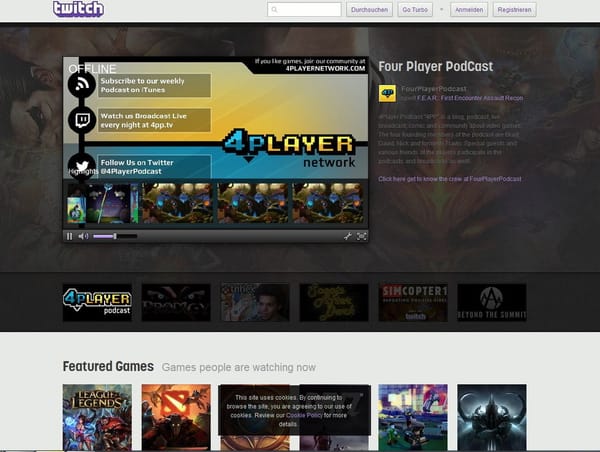The image size is (600, 452).
Task: Open the FourPlayerPodcast channel name link
Action: coord(434,89)
